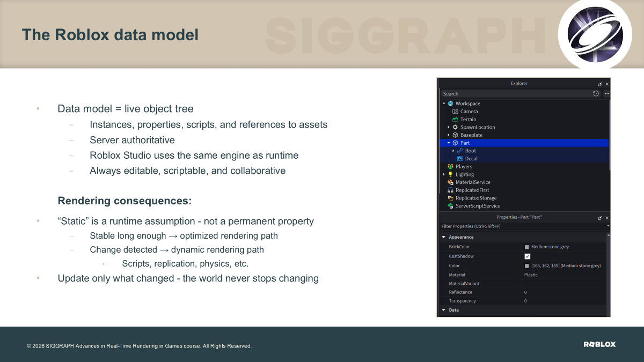Open the Explorer more options ellipsis
Screen dimensions: 644x362
pyautogui.click(x=606, y=94)
